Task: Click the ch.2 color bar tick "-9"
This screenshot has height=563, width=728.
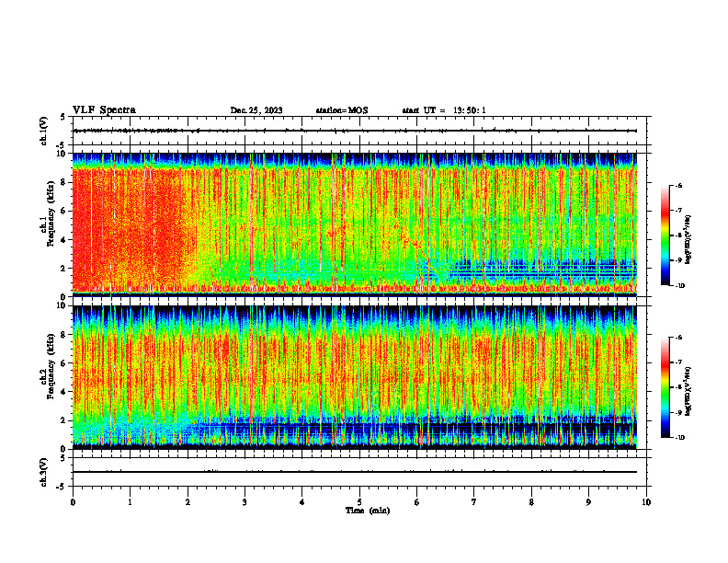Action: [x=678, y=412]
